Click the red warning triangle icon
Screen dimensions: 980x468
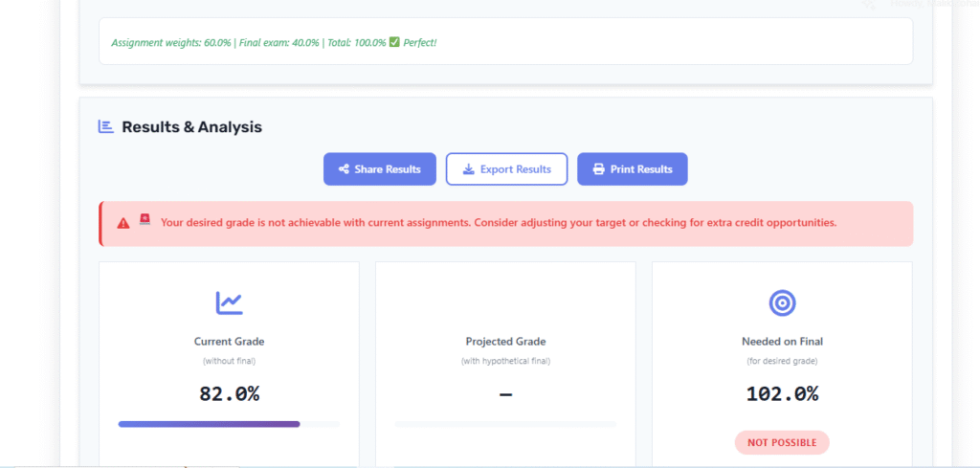123,223
